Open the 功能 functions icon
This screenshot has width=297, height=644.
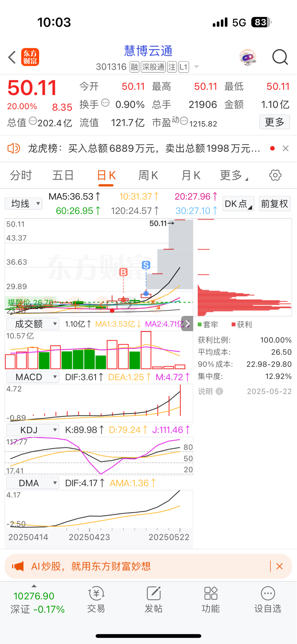pos(210,599)
